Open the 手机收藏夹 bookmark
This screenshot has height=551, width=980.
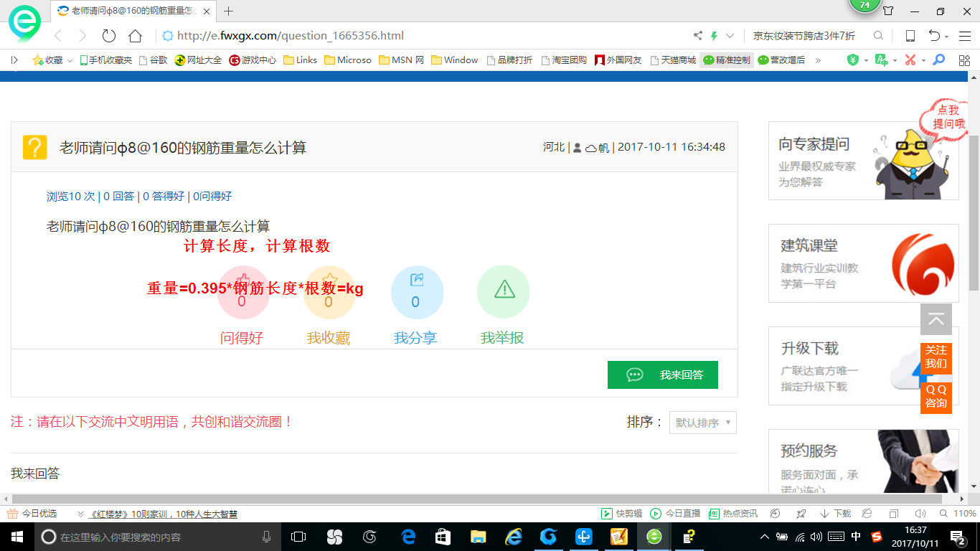point(106,60)
